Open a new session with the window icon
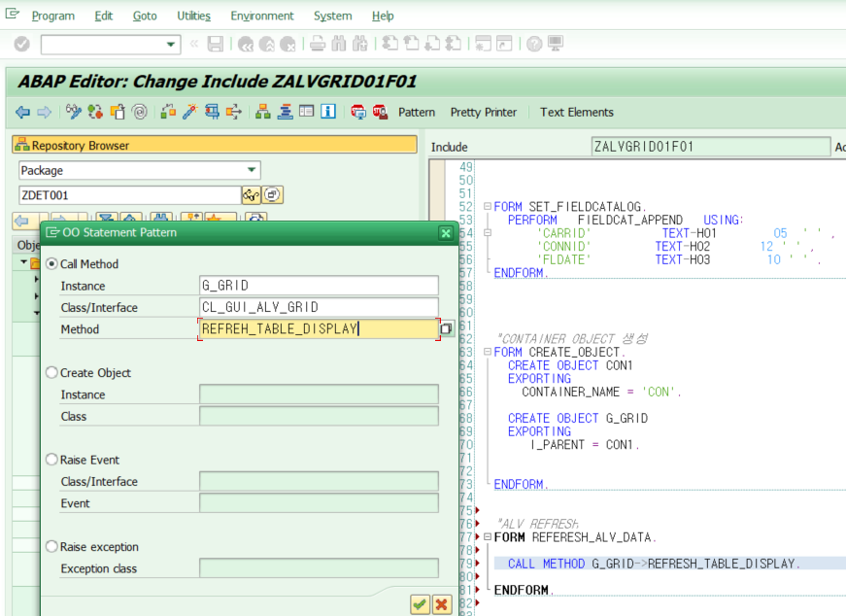 click(483, 44)
